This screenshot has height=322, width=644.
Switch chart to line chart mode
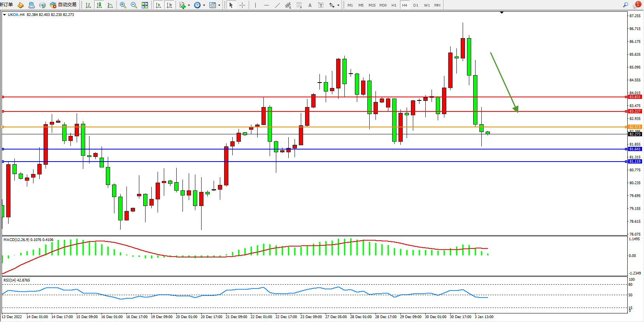110,5
